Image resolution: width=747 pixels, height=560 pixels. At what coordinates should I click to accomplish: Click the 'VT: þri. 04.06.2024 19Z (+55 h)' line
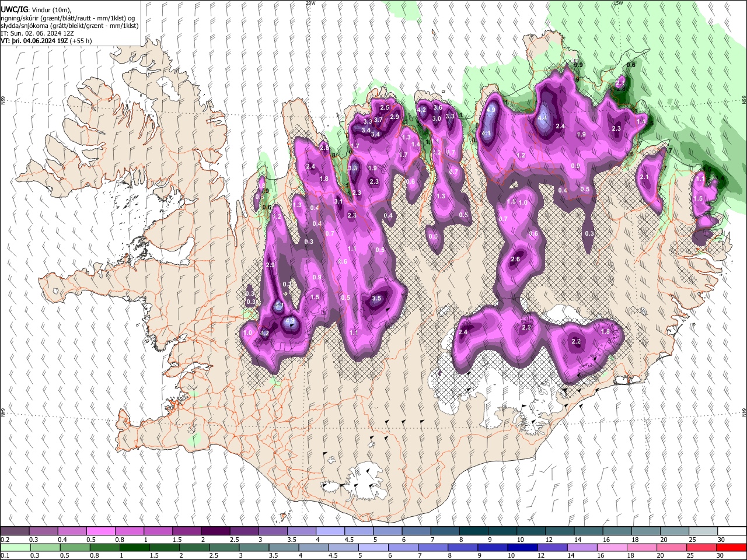(x=46, y=41)
